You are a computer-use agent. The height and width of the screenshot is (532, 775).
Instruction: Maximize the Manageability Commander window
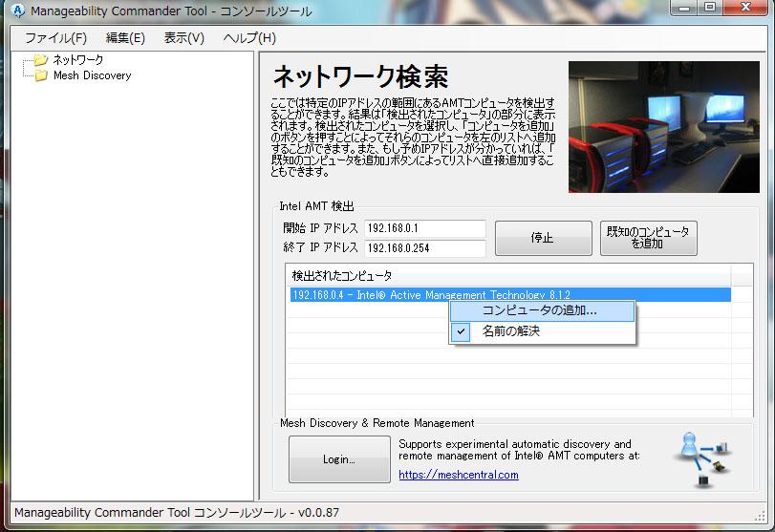(710, 8)
